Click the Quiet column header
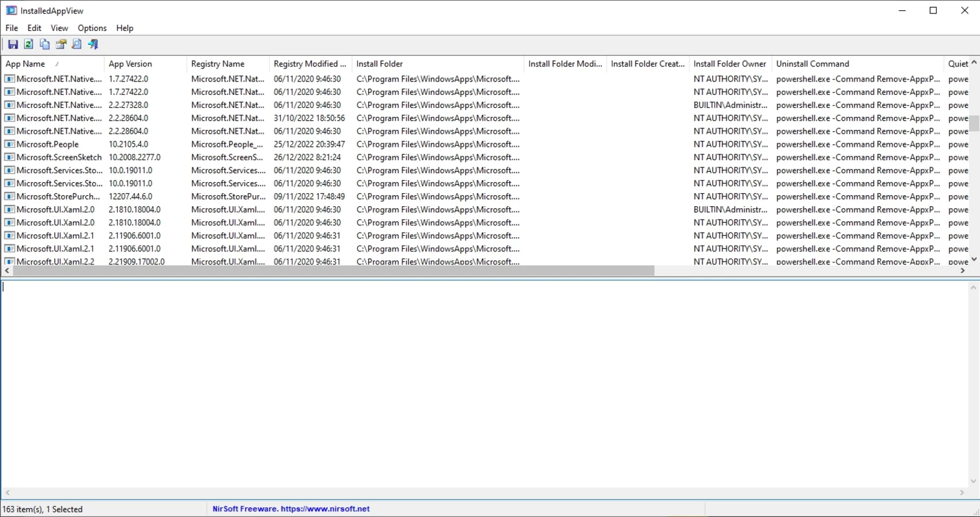This screenshot has height=517, width=980. 957,64
